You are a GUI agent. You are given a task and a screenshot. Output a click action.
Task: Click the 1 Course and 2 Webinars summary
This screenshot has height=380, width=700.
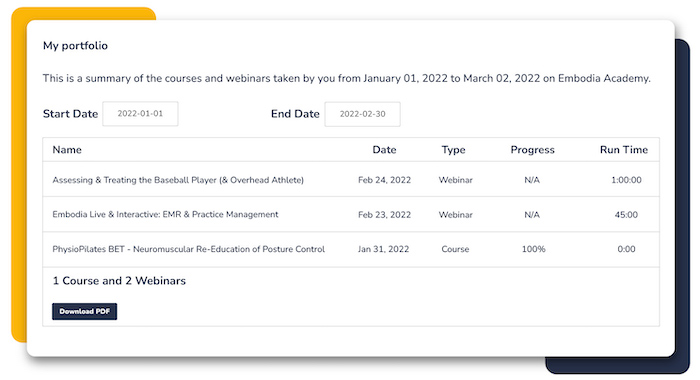[x=119, y=280]
